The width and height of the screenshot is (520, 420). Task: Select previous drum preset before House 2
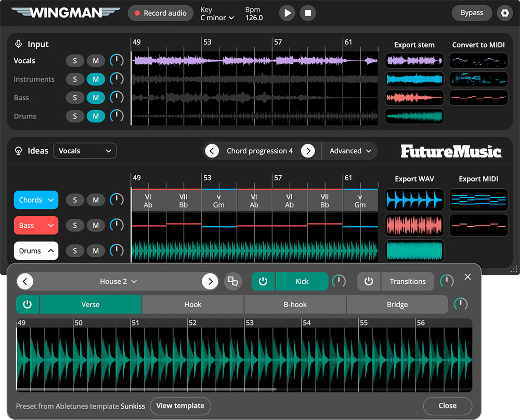(x=25, y=281)
